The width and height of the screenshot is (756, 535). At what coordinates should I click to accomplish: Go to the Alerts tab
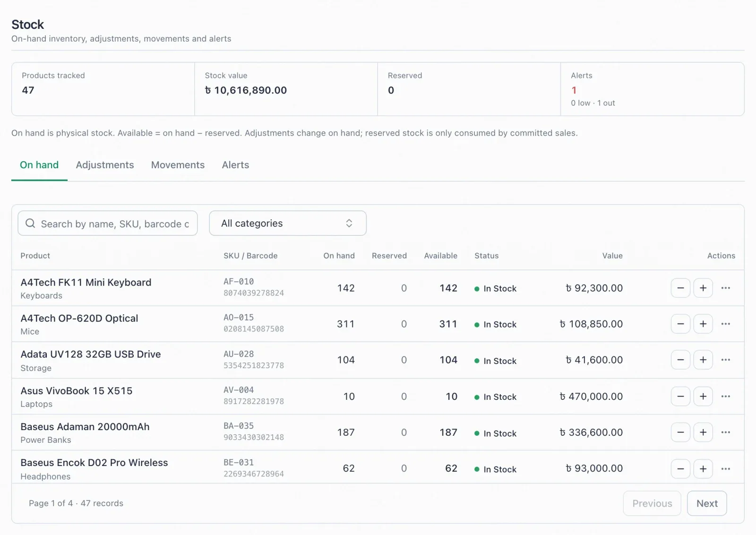(x=235, y=165)
